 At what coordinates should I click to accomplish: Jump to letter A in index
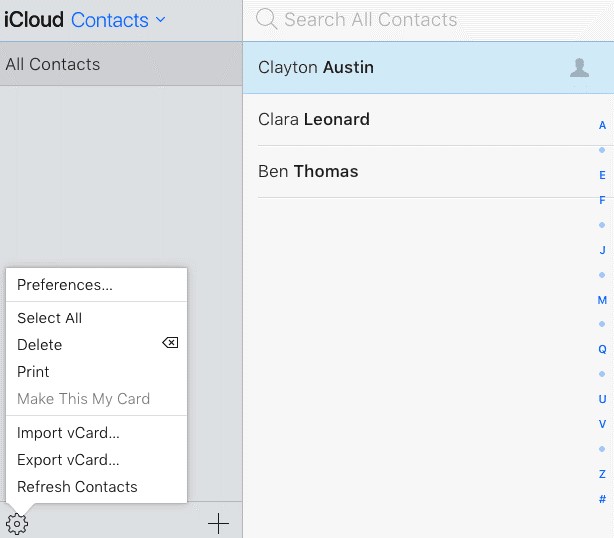602,125
